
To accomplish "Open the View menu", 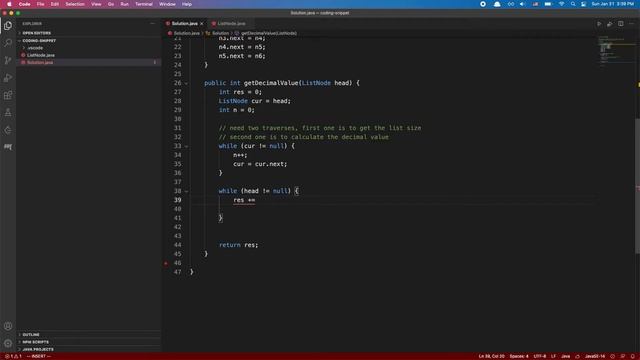I will [x=96, y=4].
